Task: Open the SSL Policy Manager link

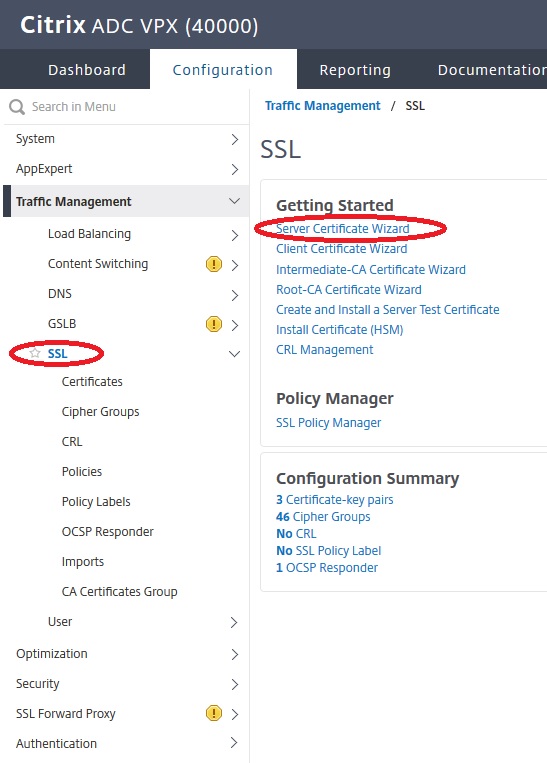Action: (328, 423)
